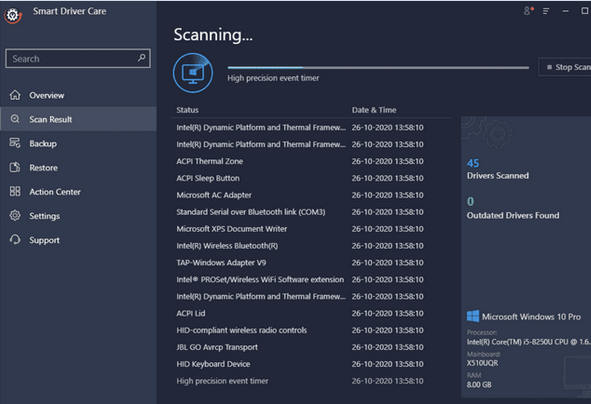Open the Overview home icon
This screenshot has height=404, width=591.
pos(15,95)
